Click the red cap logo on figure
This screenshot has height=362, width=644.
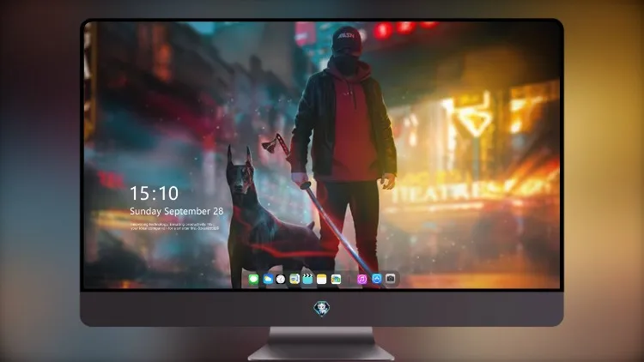pyautogui.click(x=346, y=36)
